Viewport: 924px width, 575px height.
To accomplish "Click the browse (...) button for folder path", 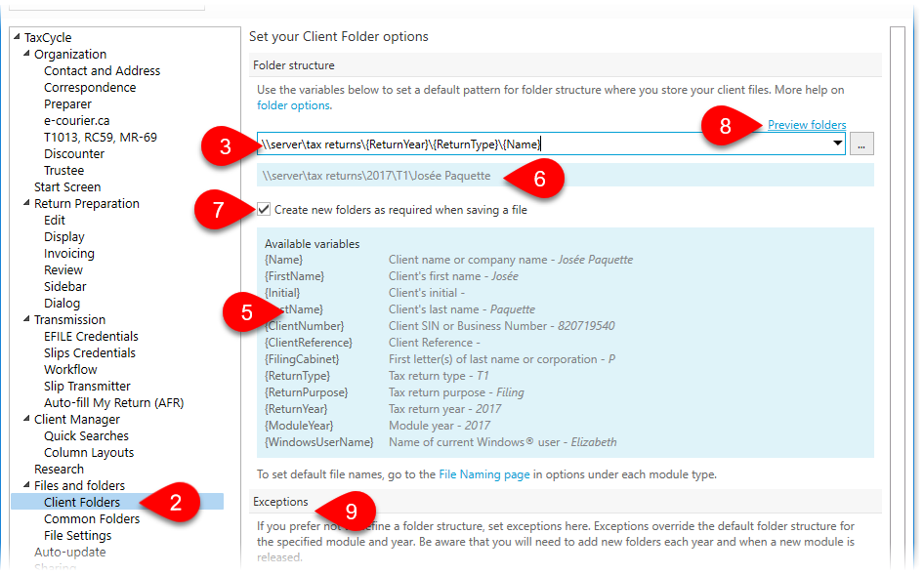I will point(861,144).
